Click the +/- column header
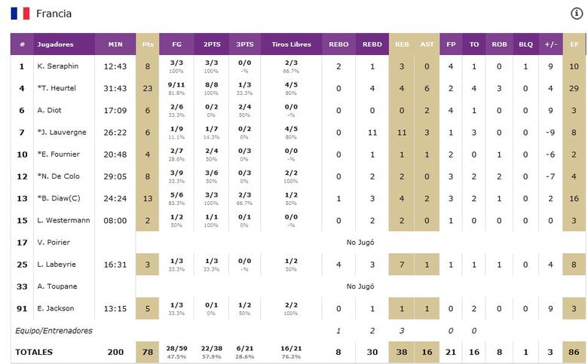This screenshot has height=364, width=588. tap(551, 44)
